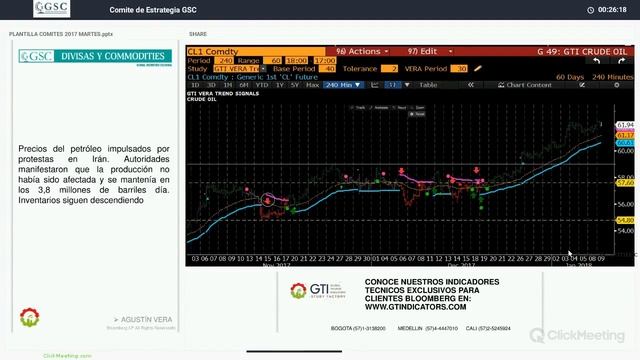Click the SHARE panel label
640x360 pixels.
coord(198,34)
